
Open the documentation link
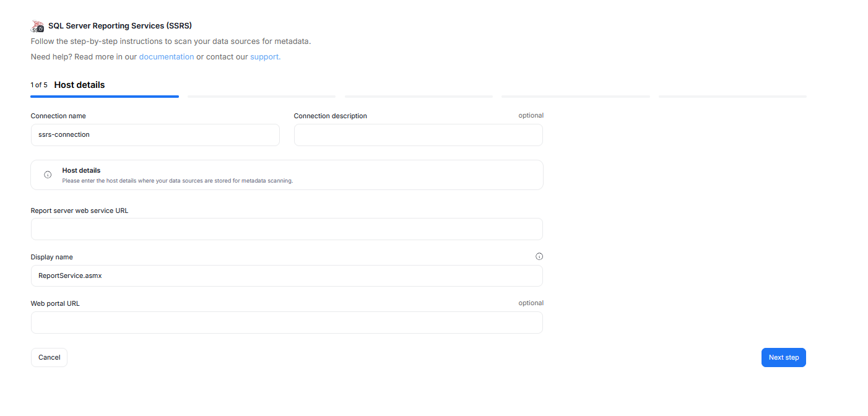click(x=166, y=57)
